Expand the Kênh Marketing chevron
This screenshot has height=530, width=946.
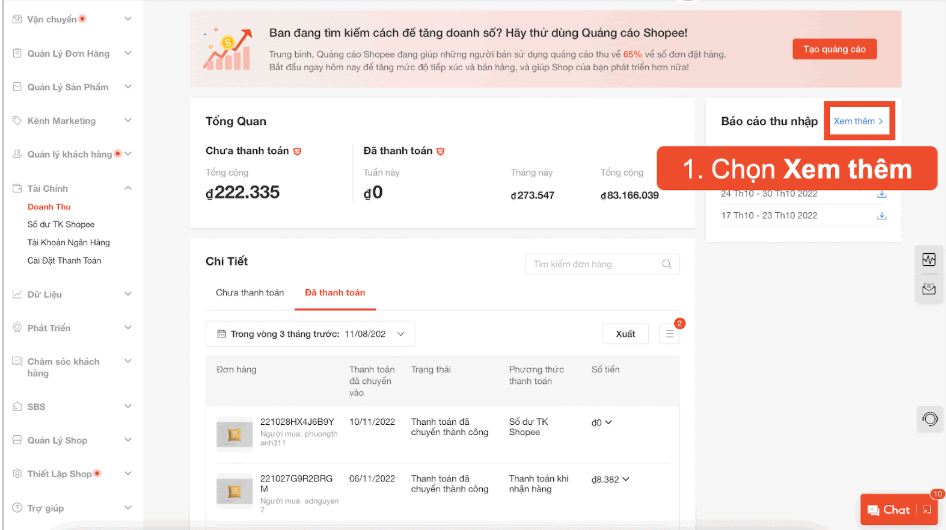click(x=128, y=121)
